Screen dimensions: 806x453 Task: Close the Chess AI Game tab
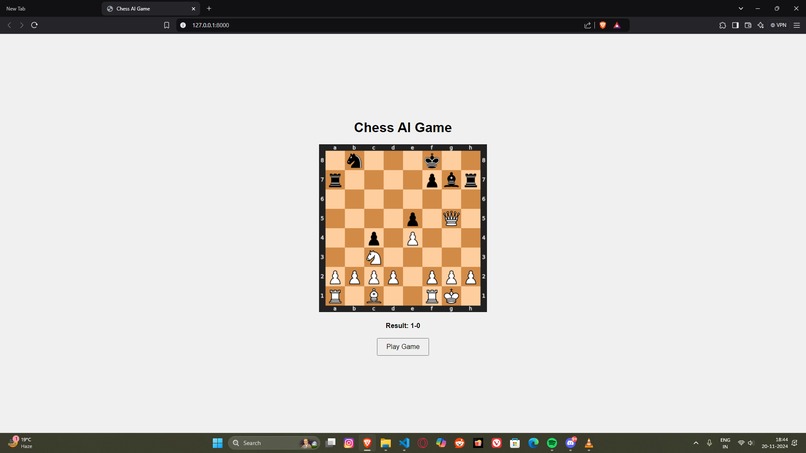tap(193, 9)
